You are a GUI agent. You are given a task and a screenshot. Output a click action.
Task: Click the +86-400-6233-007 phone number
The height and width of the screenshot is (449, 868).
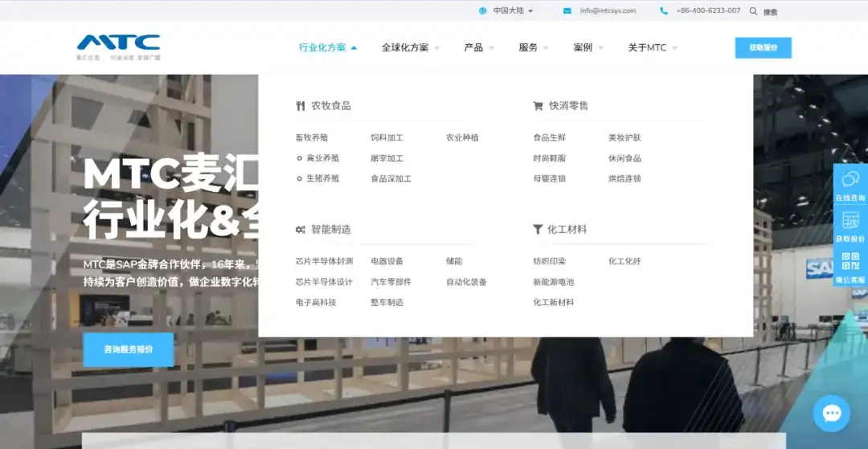point(708,11)
